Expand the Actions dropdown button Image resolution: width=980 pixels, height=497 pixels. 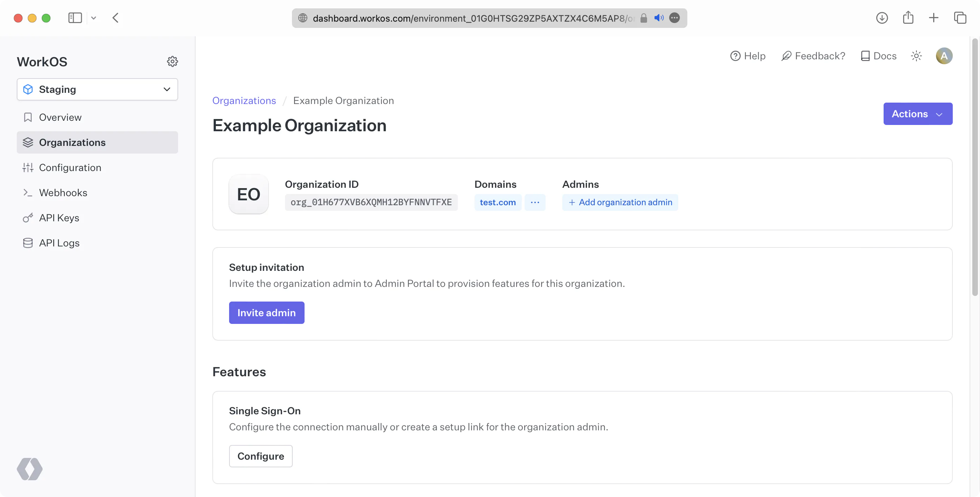point(917,114)
